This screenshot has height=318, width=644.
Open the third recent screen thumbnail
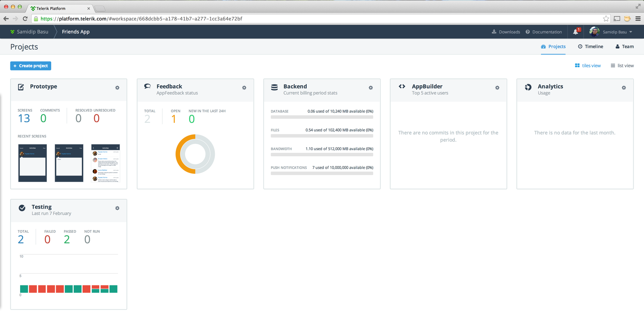pos(106,163)
